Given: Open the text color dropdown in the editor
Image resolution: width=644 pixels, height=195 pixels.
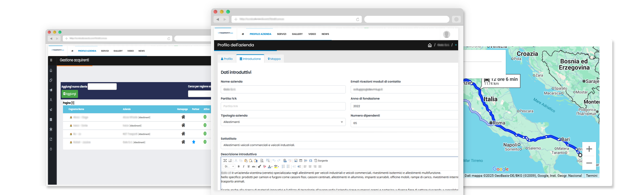Looking at the screenshot, I should (270, 166).
